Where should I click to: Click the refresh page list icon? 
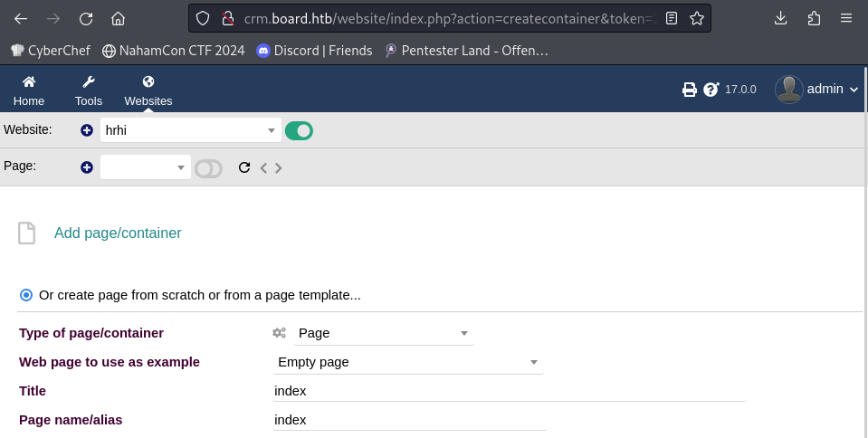coord(244,167)
